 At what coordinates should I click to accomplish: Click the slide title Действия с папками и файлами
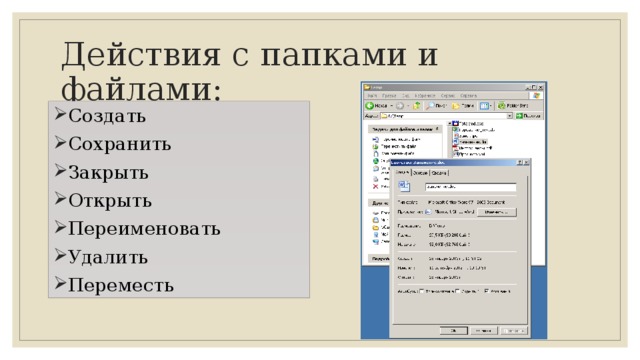coord(249,71)
